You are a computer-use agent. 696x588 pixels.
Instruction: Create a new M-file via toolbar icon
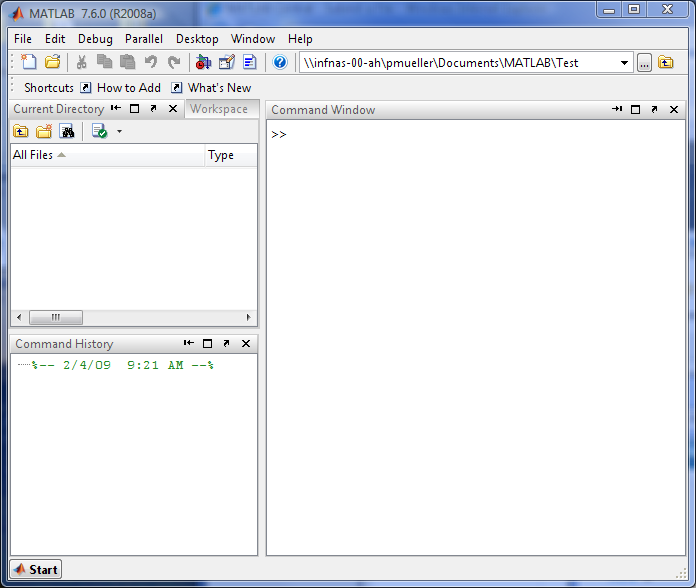coord(29,62)
